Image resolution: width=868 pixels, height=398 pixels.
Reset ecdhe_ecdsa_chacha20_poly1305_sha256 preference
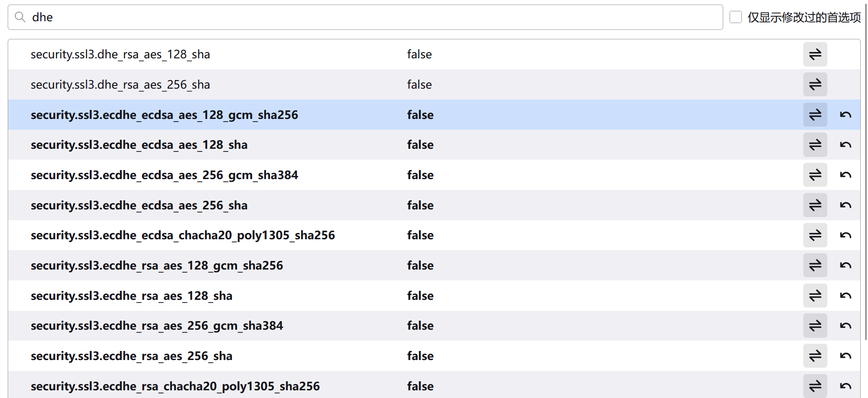pos(845,235)
